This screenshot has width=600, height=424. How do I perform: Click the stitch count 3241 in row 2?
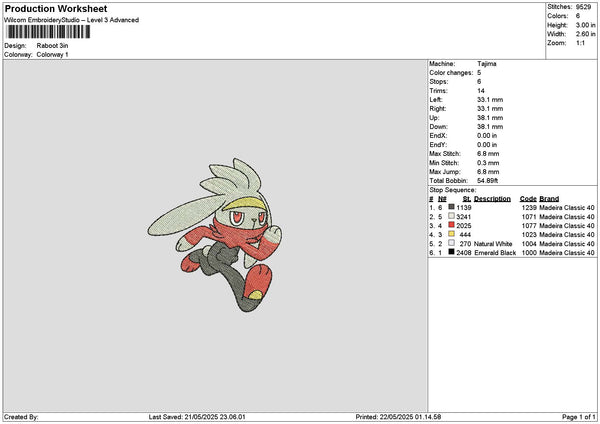coord(464,217)
